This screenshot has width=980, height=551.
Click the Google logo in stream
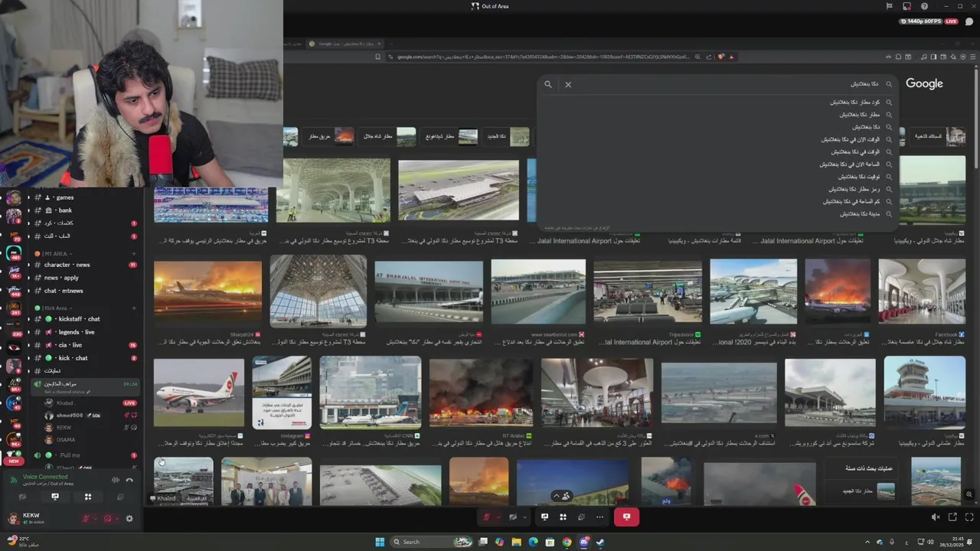[924, 83]
